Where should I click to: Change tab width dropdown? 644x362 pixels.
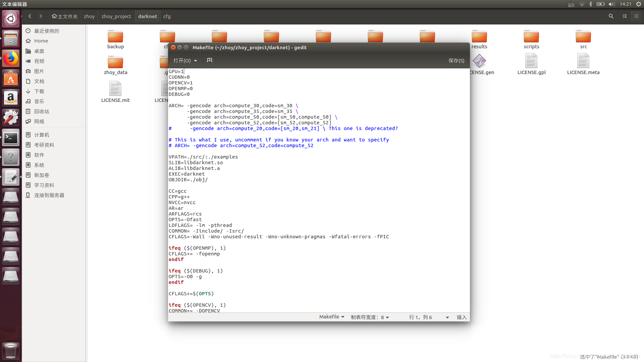pos(370,317)
